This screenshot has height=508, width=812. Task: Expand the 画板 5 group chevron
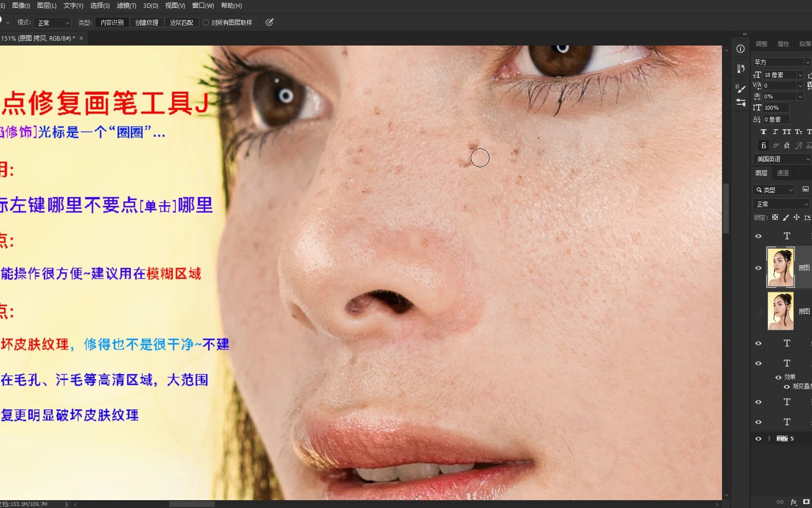click(769, 439)
